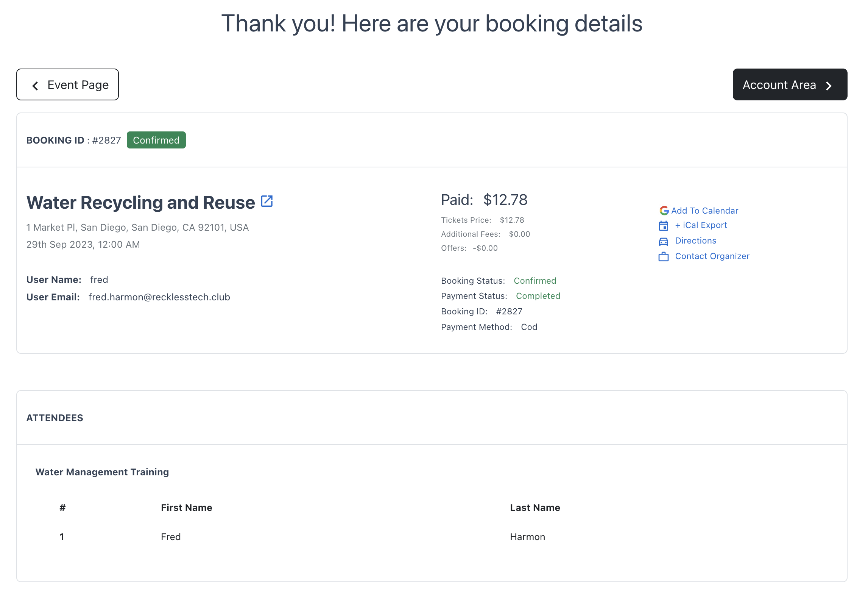
Task: Click Contact Organizer link
Action: point(712,256)
